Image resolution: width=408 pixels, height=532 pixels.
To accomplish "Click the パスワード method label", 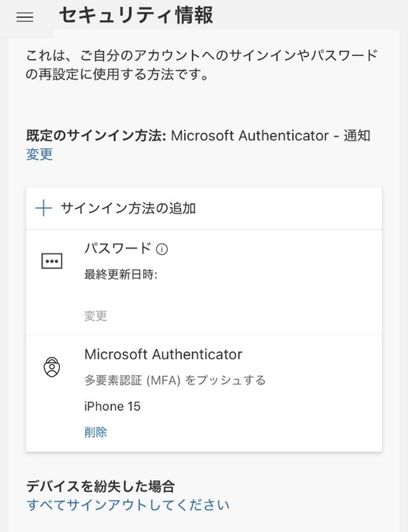I will pos(118,248).
